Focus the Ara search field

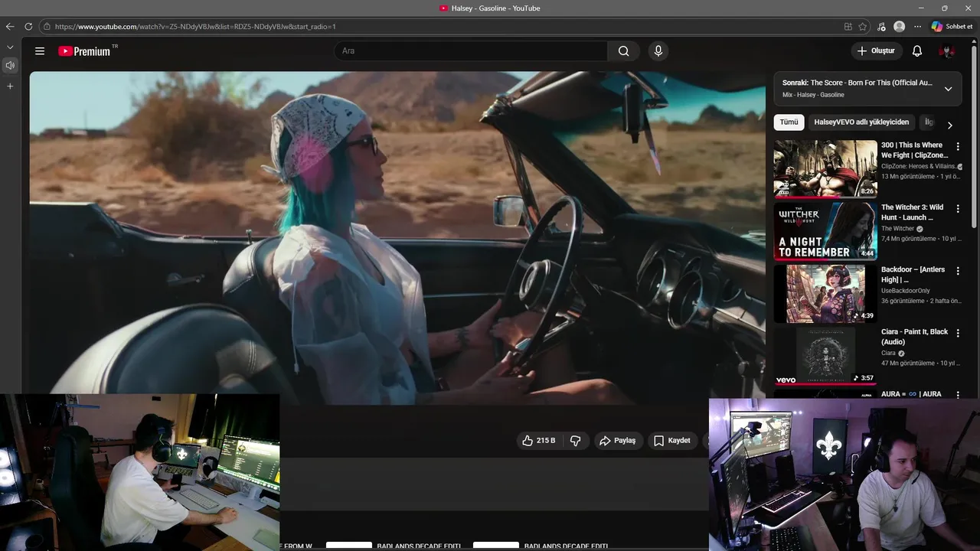click(471, 51)
